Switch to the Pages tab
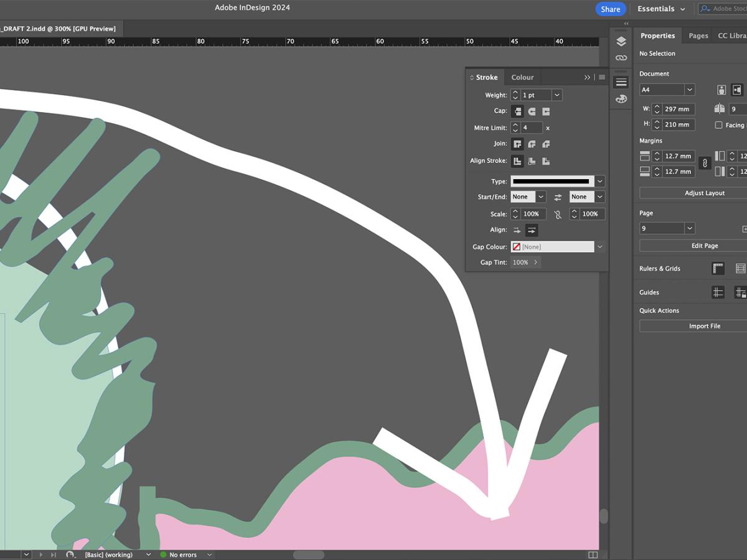Image resolution: width=747 pixels, height=560 pixels. tap(698, 35)
